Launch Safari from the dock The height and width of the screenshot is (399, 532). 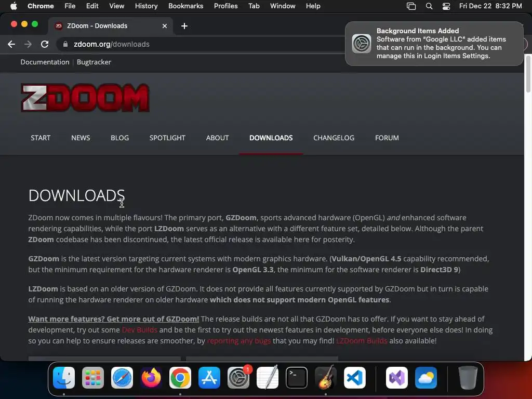[x=122, y=378]
